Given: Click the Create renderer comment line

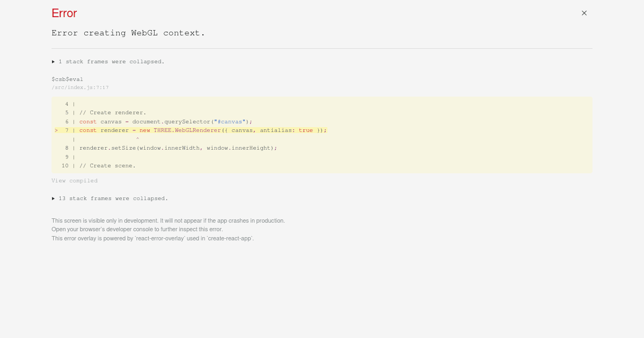Looking at the screenshot, I should click(x=113, y=113).
